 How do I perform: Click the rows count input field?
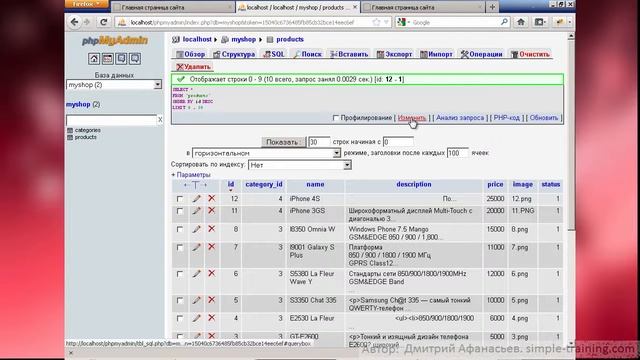pyautogui.click(x=319, y=142)
